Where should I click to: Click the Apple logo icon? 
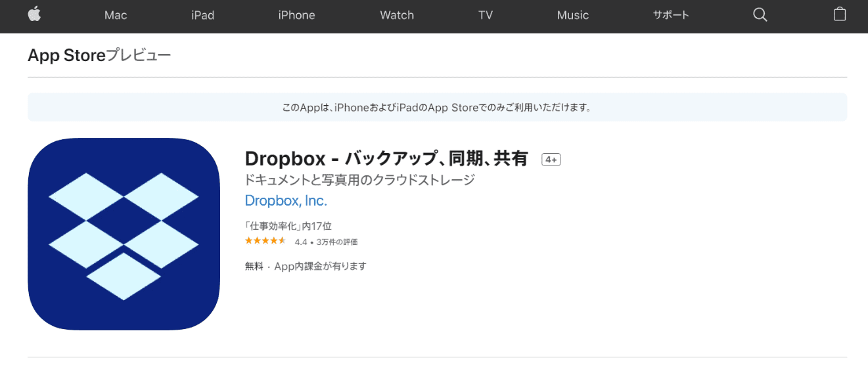34,14
